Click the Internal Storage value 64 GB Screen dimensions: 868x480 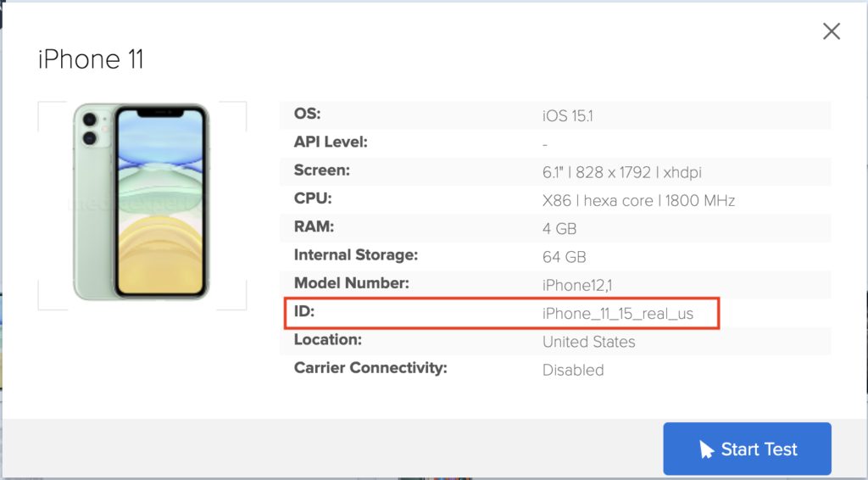coord(564,257)
